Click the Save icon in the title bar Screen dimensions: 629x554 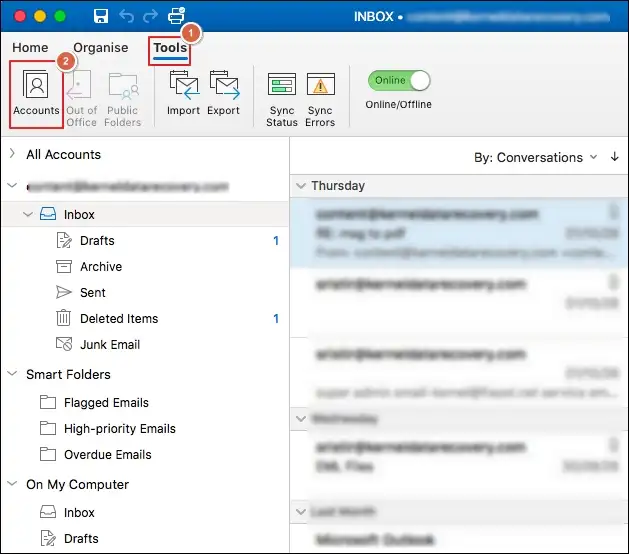click(101, 16)
